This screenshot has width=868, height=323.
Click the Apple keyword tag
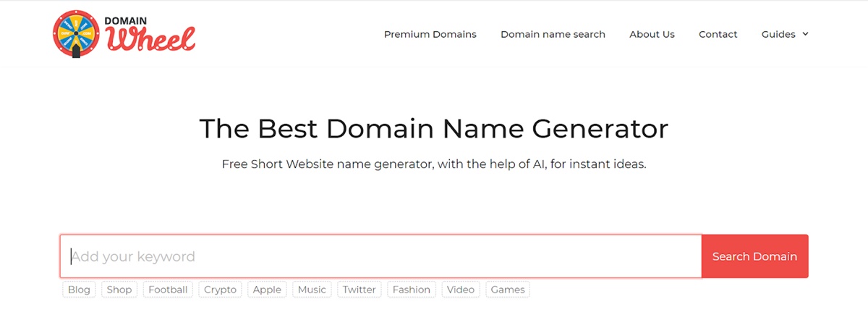(x=267, y=290)
